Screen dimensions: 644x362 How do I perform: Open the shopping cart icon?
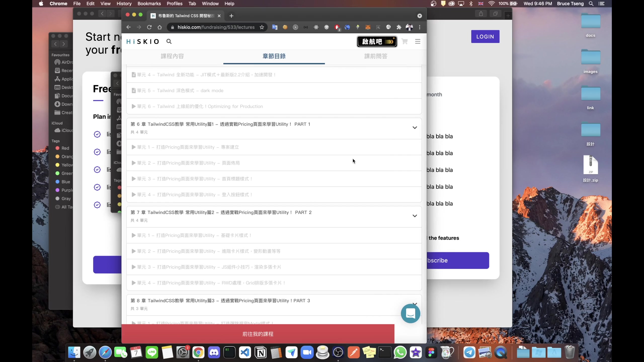[x=405, y=41]
